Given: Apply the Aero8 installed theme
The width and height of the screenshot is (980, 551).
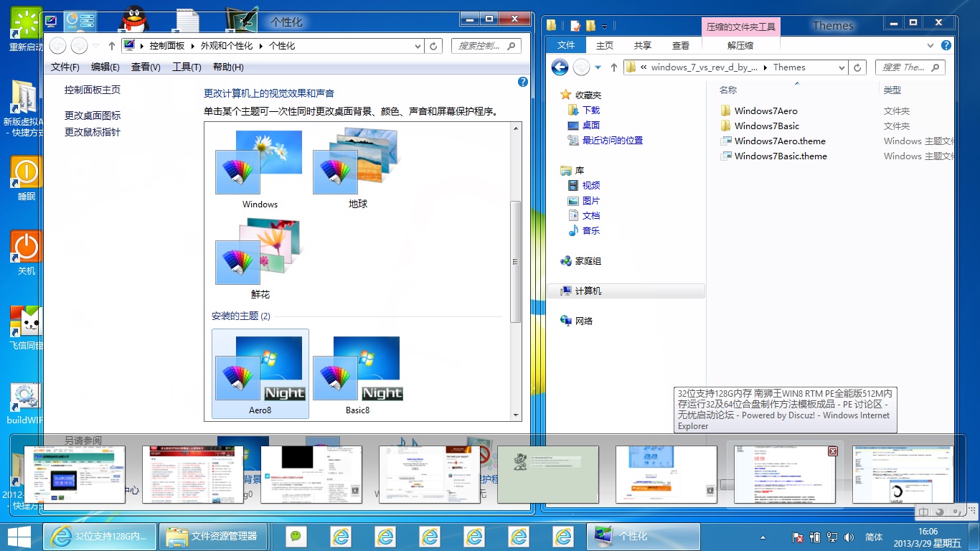Looking at the screenshot, I should (260, 374).
